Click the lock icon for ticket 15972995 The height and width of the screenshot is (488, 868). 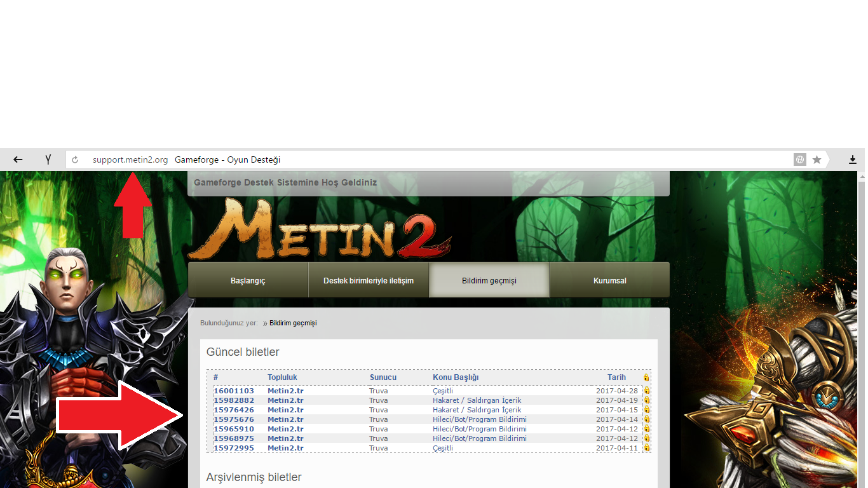pyautogui.click(x=646, y=448)
